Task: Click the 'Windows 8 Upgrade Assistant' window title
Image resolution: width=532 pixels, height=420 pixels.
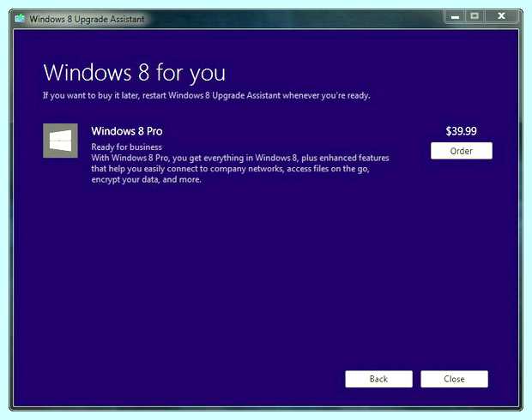Action: pos(87,19)
